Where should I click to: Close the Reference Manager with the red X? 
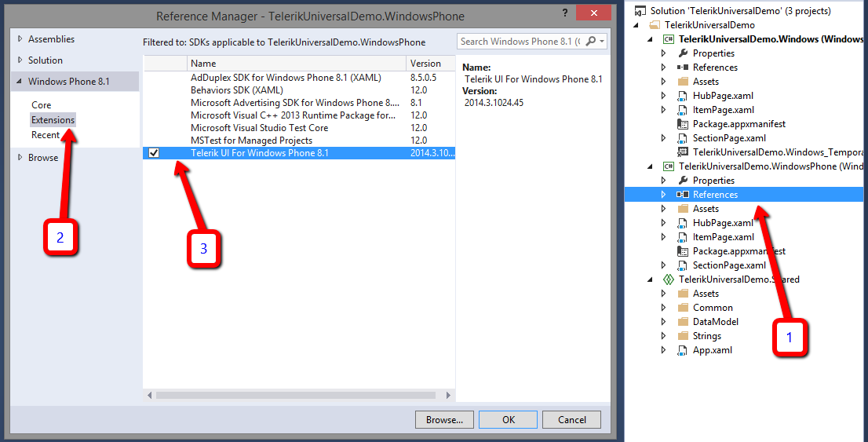tap(593, 13)
